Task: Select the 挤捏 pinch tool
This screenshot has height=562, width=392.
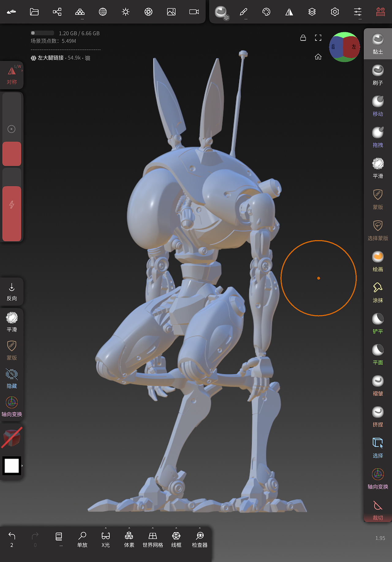Action: coord(378,417)
